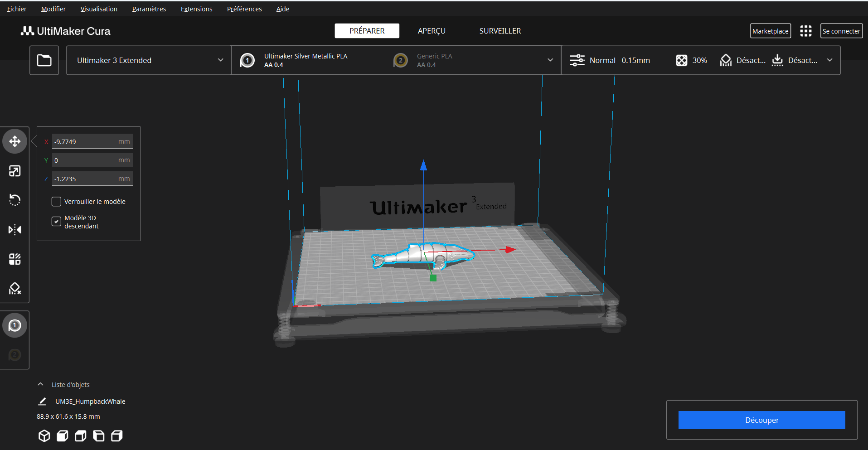Screen dimensions: 868x450
Task: Switch to the APERÇU tab
Action: (431, 31)
